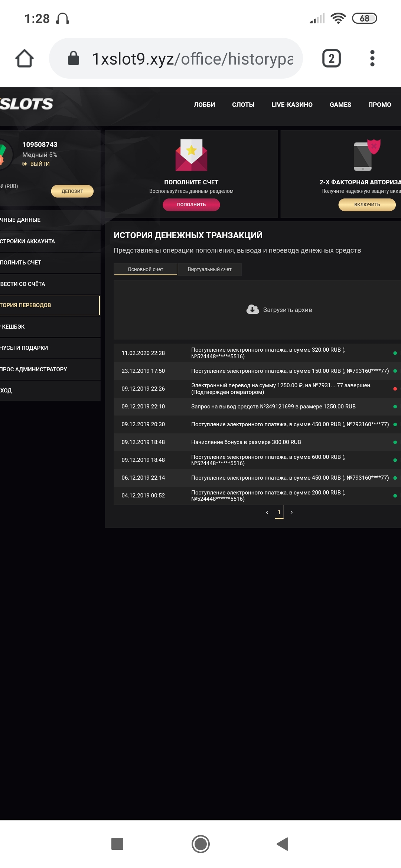Click the gold ДЕПОЗИТ button

(72, 191)
